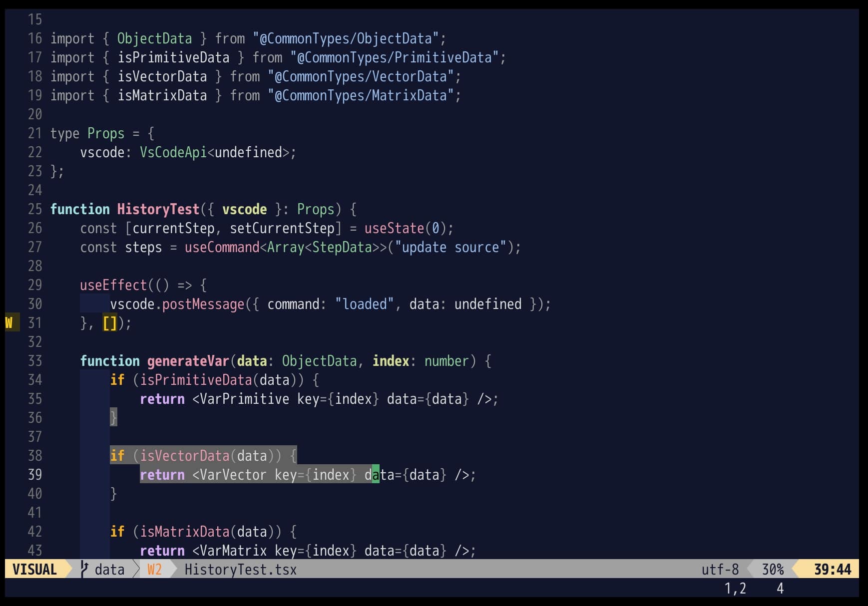Click useState on line 26
This screenshot has width=868, height=606.
click(394, 228)
